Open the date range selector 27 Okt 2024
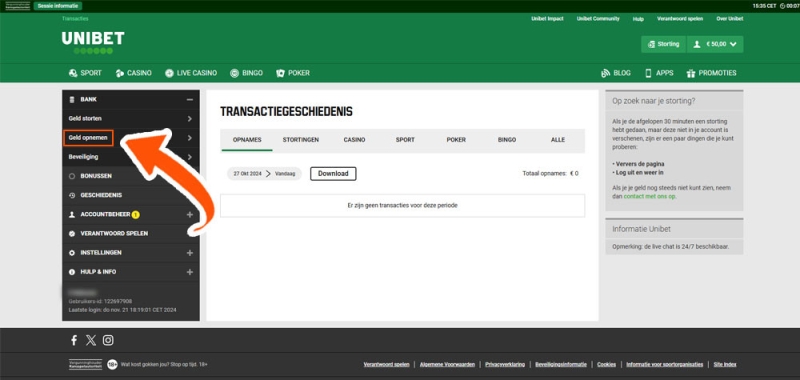This screenshot has height=380, width=800. point(264,173)
